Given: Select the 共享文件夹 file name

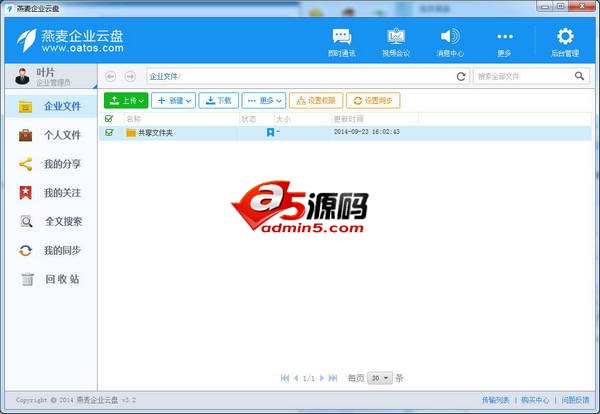Looking at the screenshot, I should tap(155, 133).
